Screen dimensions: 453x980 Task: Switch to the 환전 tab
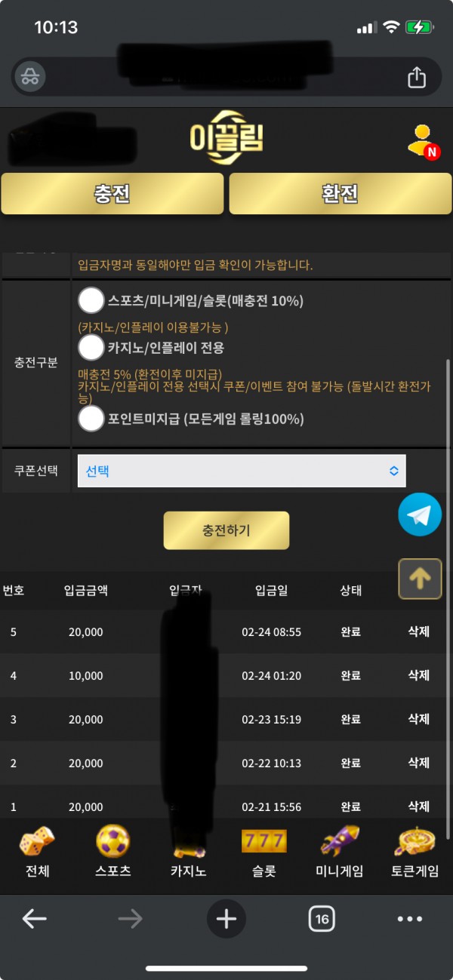tap(340, 194)
